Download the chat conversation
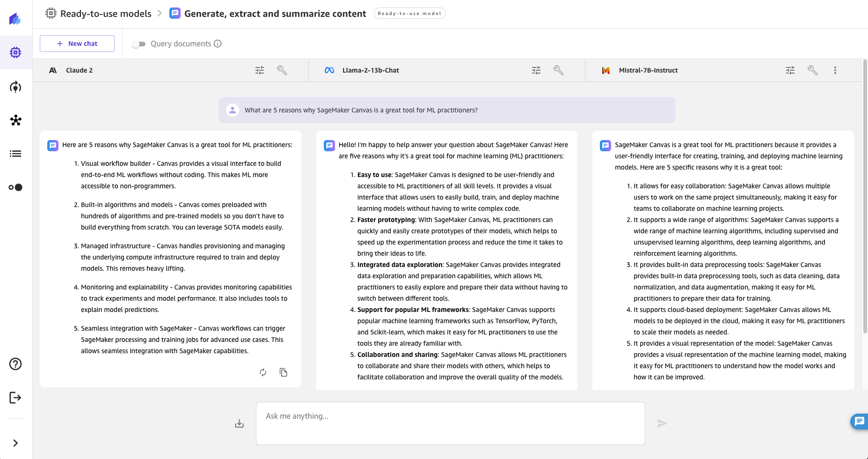The width and height of the screenshot is (868, 459). [x=239, y=423]
